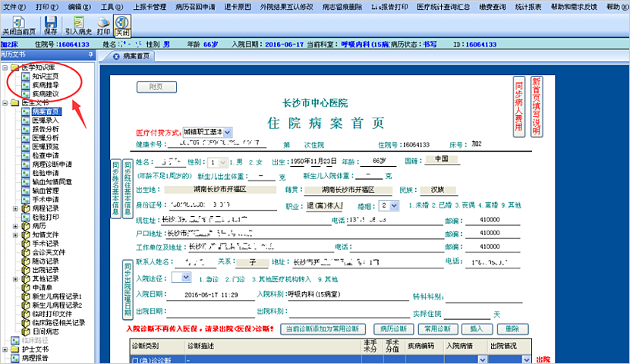
Task: Expand the 病程记录 tree node
Action: pyautogui.click(x=15, y=209)
